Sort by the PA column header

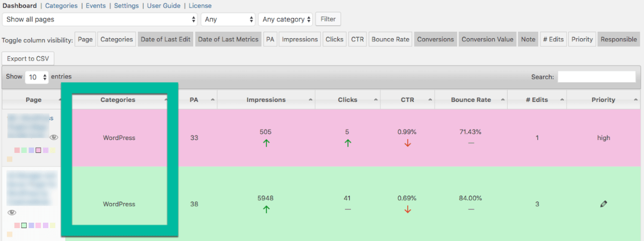coord(194,100)
